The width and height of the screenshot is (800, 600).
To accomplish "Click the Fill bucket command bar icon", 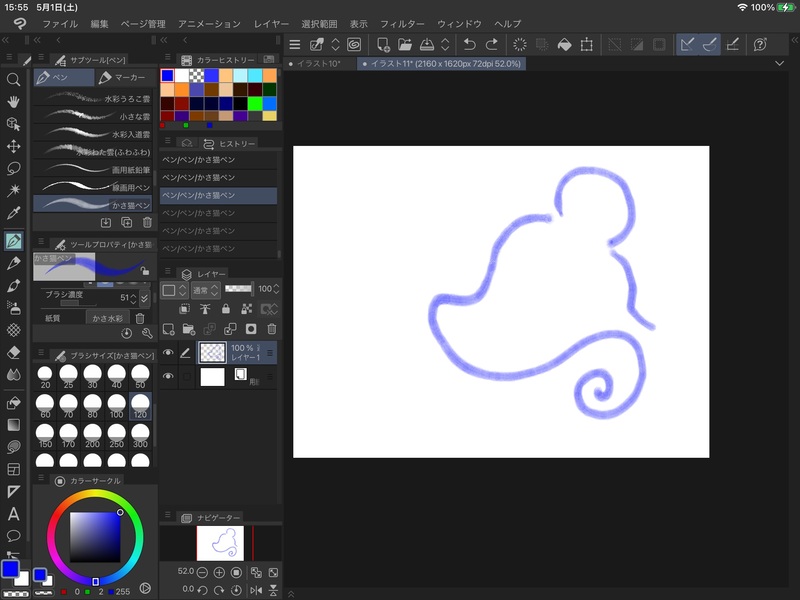I will pos(564,45).
